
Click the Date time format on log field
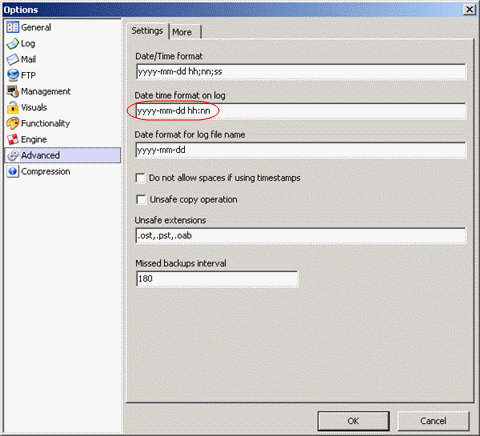tap(301, 111)
